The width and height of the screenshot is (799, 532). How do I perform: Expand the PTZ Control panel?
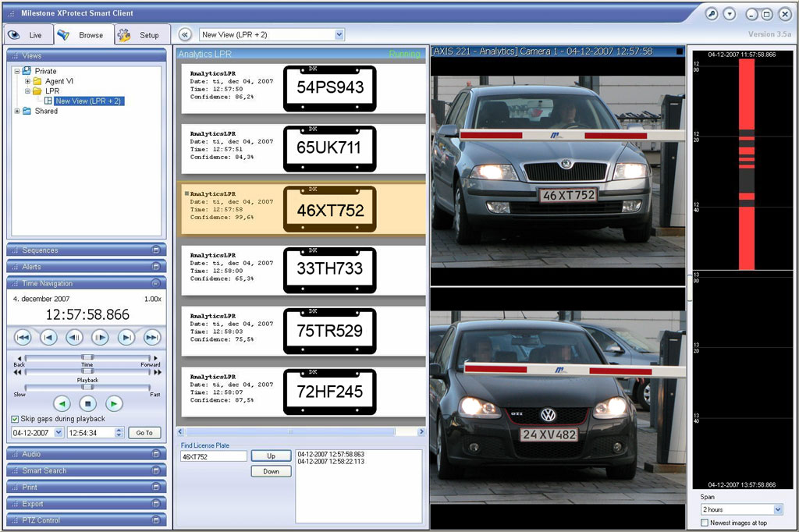click(x=156, y=520)
